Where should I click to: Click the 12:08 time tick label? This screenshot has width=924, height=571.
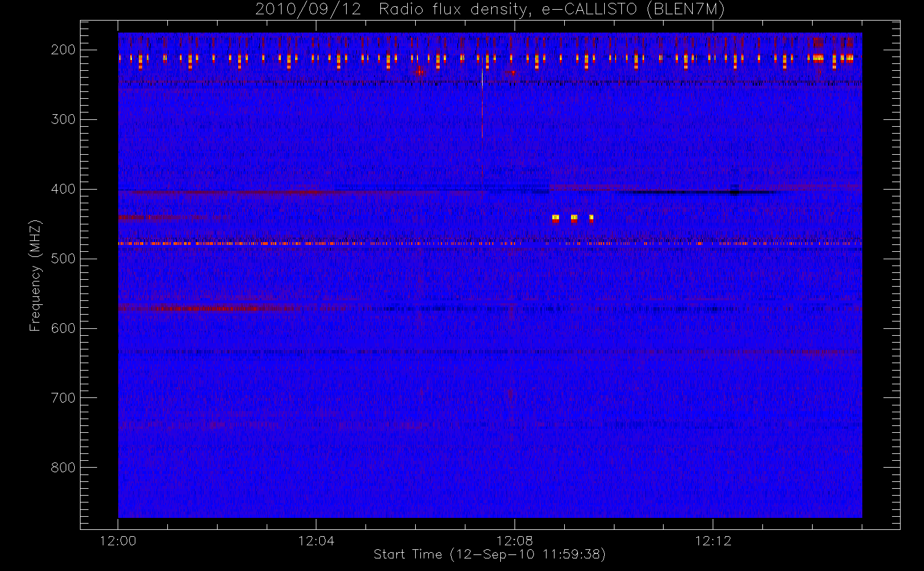(515, 541)
